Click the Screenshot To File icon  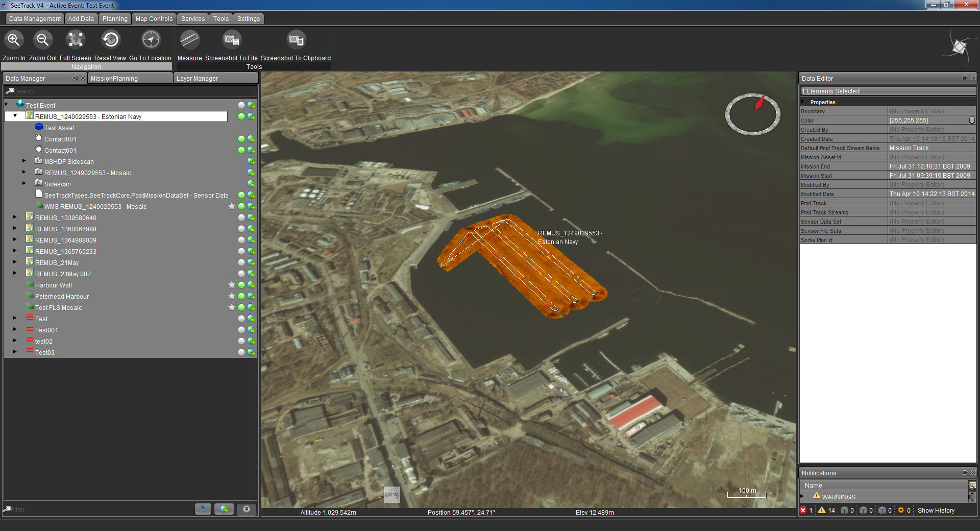tap(232, 39)
